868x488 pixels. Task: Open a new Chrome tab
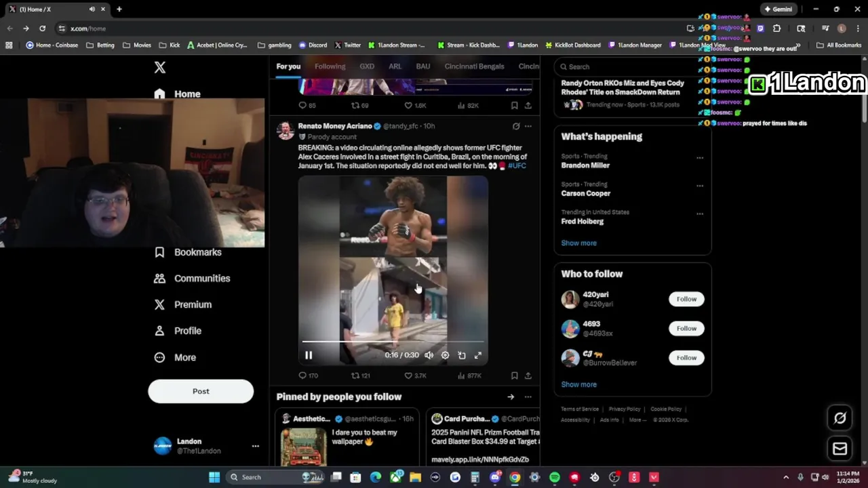tap(119, 9)
